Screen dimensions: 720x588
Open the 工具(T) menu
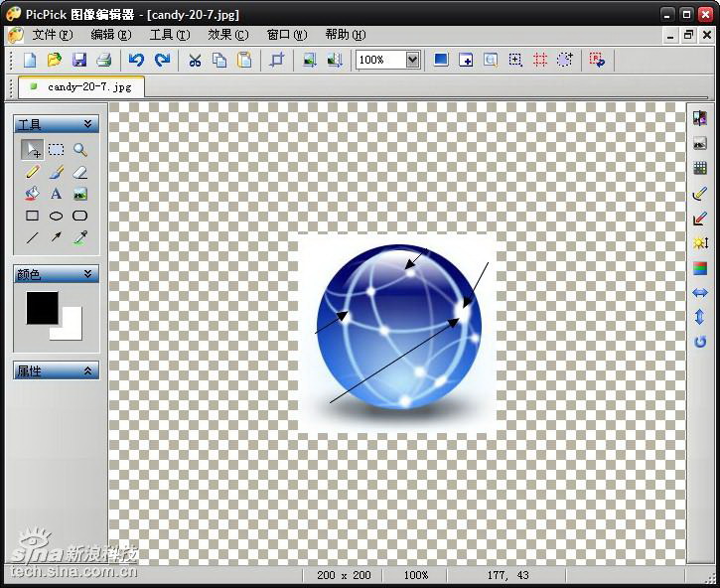170,35
